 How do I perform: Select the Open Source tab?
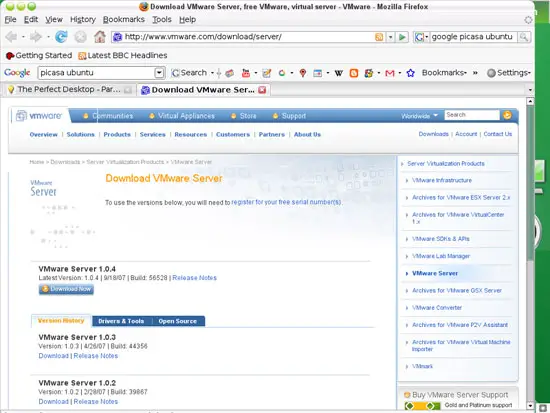(177, 321)
